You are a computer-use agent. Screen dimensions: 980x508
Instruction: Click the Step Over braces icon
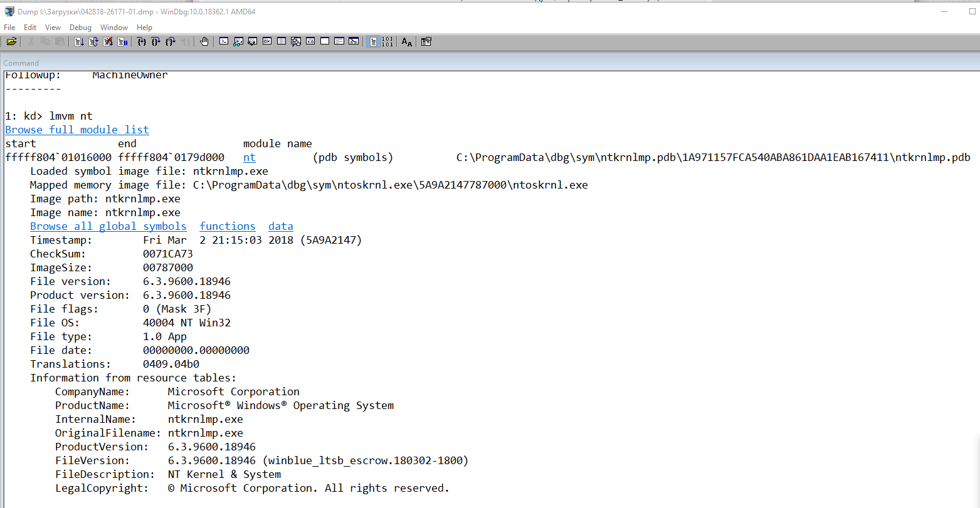pos(155,42)
